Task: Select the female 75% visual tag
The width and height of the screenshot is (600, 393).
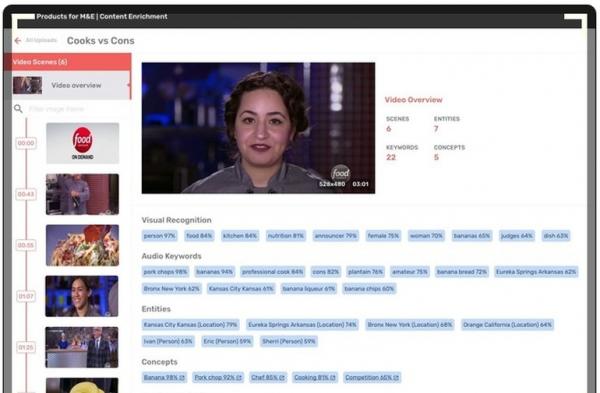Action: point(383,236)
